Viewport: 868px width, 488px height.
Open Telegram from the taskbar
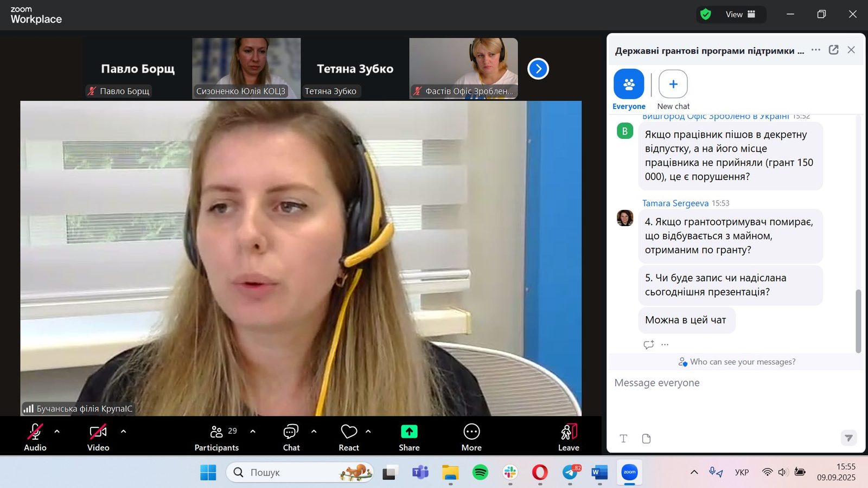point(570,472)
